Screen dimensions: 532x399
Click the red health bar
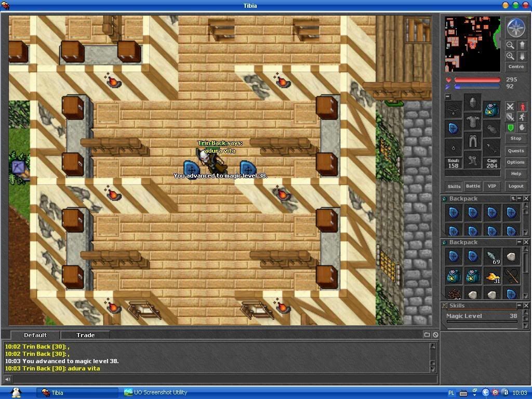tap(477, 79)
